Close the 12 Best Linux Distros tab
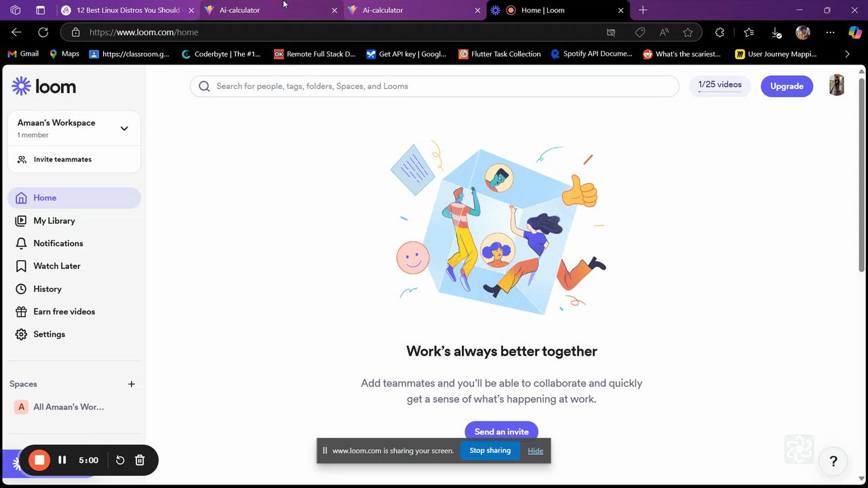This screenshot has height=488, width=868. pos(191,10)
